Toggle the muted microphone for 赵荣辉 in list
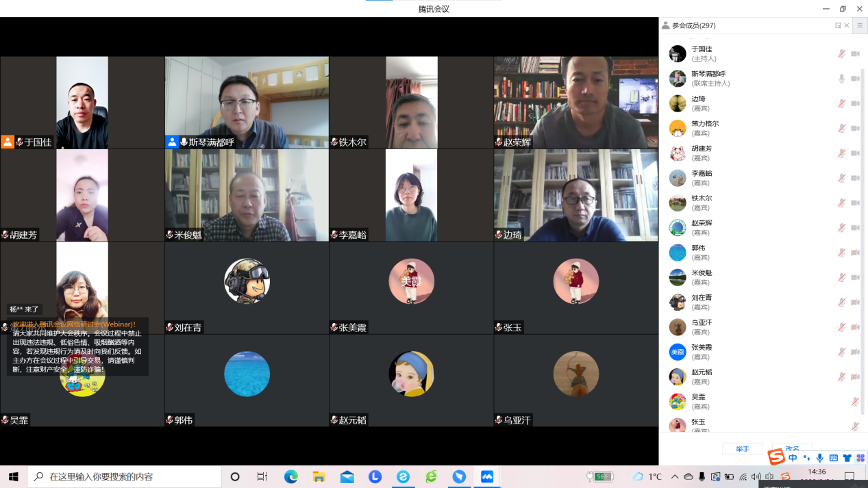 point(841,227)
